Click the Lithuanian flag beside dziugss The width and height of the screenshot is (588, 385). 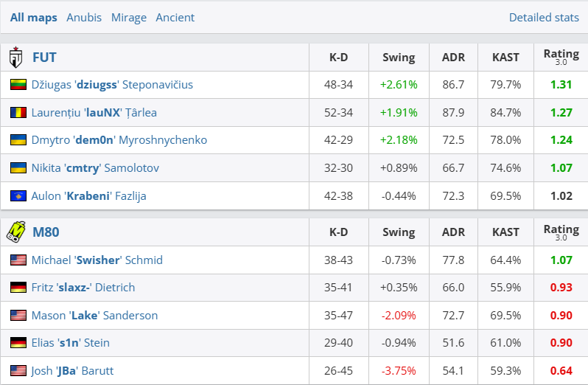pyautogui.click(x=18, y=85)
